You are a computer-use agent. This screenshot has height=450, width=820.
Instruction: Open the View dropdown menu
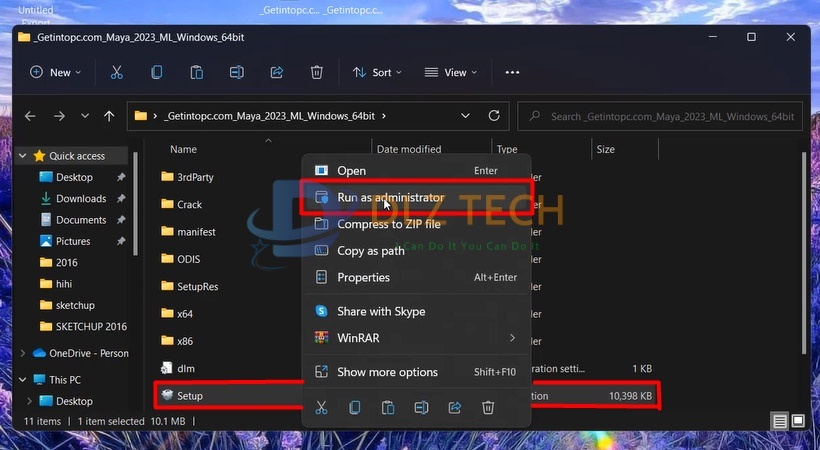450,72
